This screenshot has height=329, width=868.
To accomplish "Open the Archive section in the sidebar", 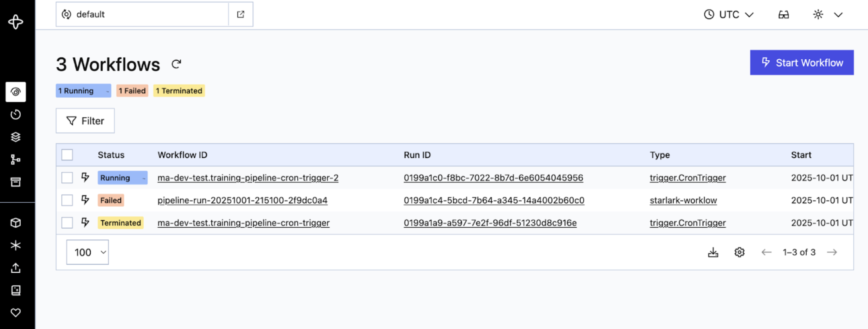I will click(16, 182).
